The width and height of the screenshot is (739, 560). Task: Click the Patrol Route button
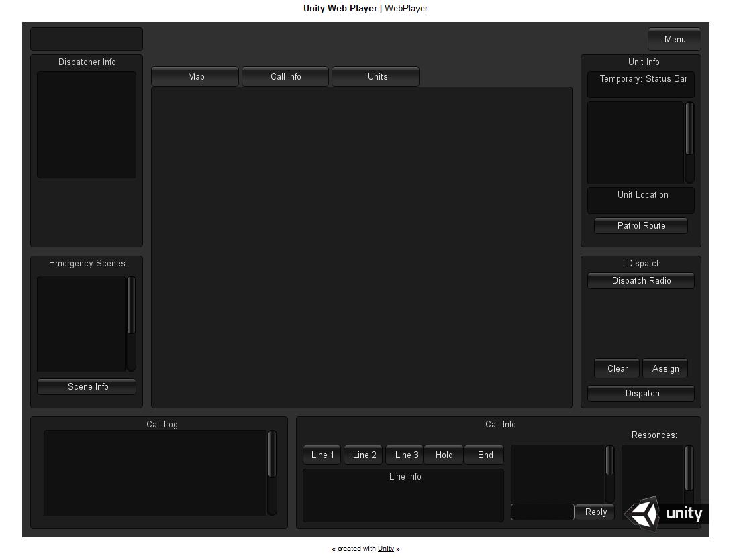(x=641, y=226)
